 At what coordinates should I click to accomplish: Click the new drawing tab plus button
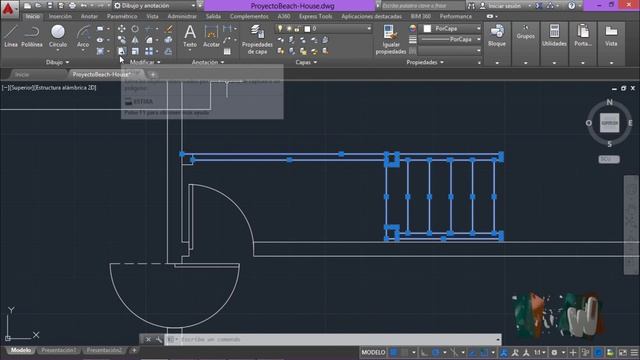point(153,75)
